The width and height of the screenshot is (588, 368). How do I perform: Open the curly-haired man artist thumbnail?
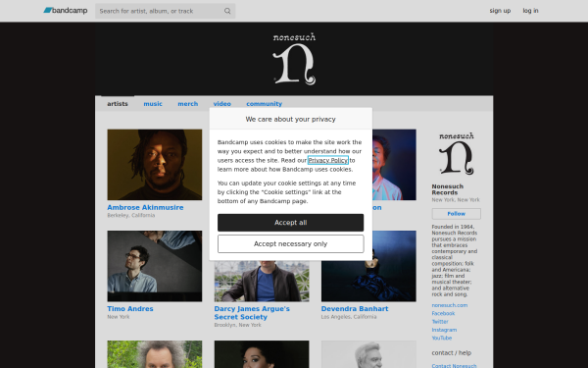(155, 354)
